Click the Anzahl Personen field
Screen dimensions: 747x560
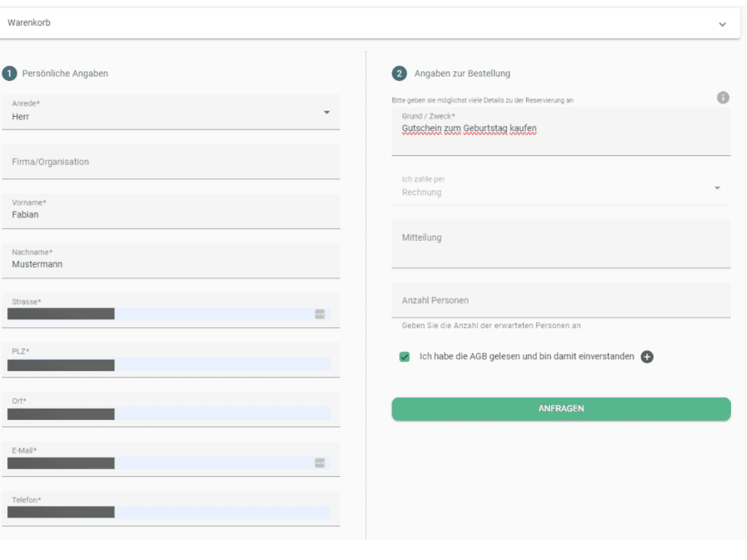pyautogui.click(x=560, y=301)
